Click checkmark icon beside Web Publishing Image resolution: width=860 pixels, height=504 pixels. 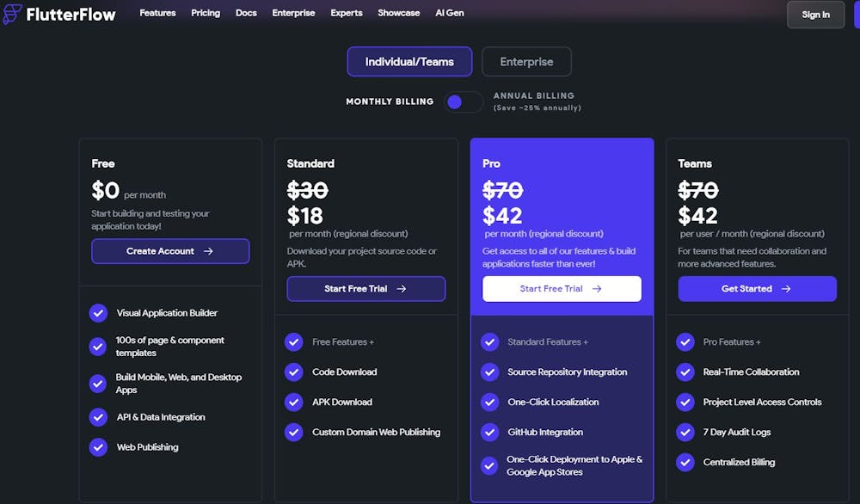(98, 447)
